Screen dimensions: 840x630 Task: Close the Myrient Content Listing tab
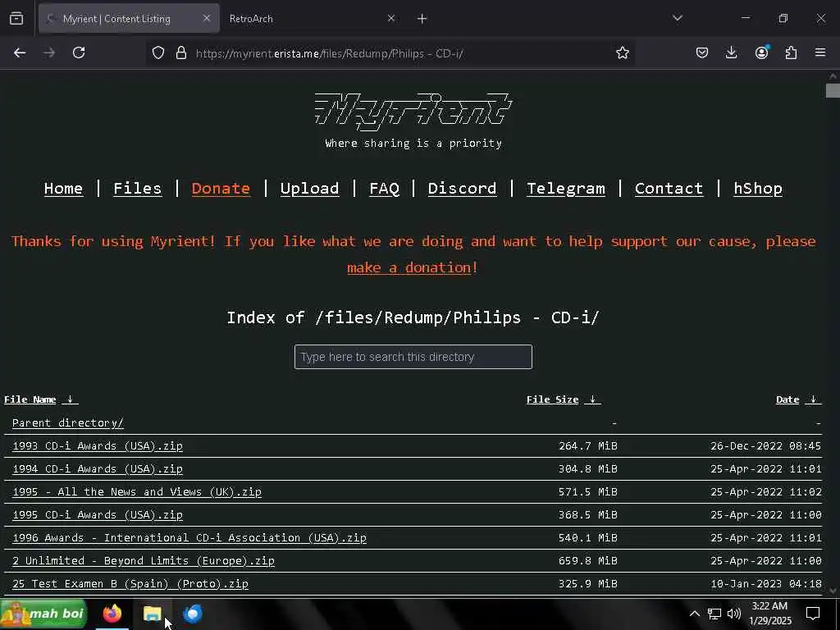(207, 18)
